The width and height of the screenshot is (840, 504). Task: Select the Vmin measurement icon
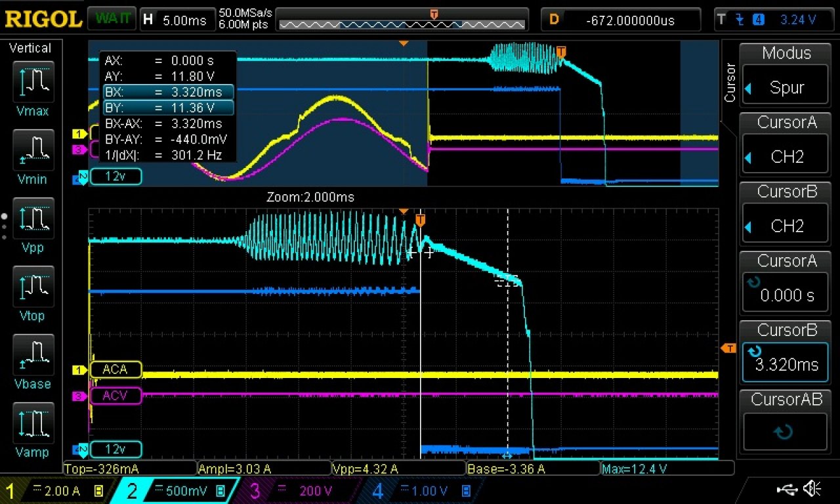(x=33, y=150)
